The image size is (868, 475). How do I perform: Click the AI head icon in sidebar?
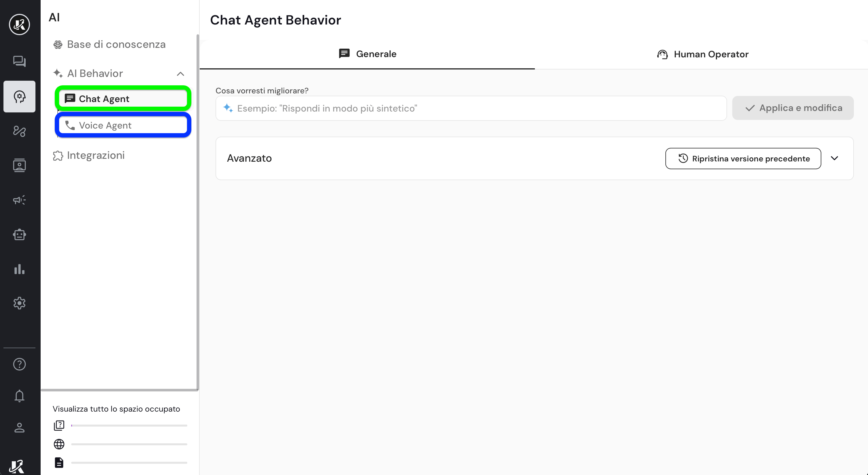point(19,97)
